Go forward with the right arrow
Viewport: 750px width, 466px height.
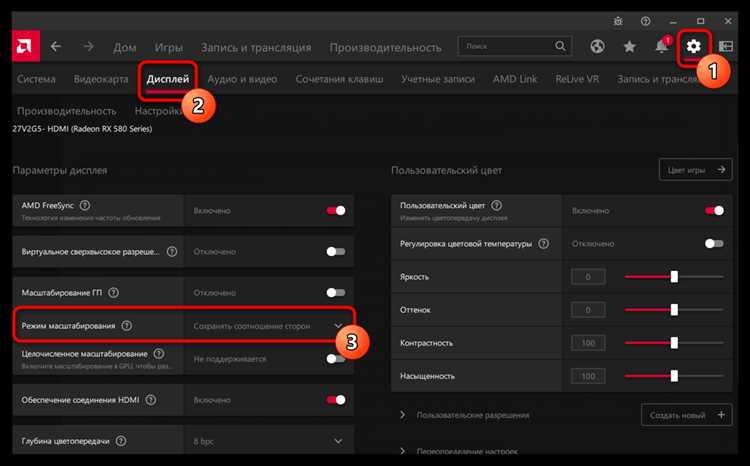tap(88, 46)
